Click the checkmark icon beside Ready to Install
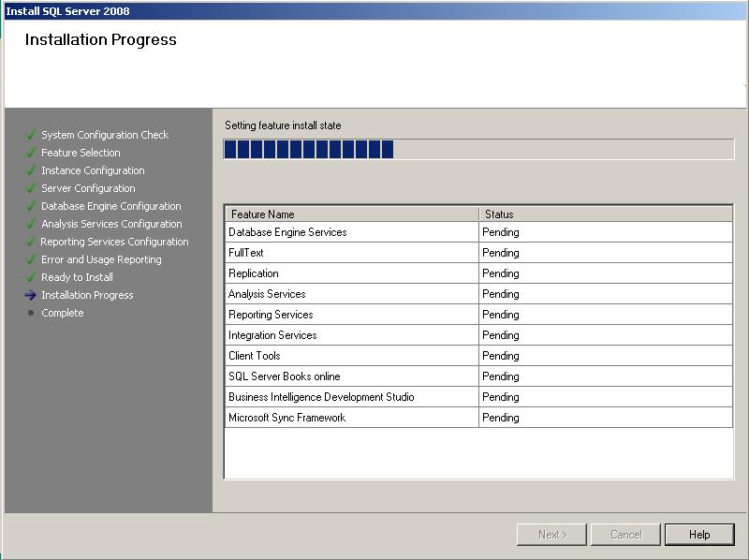This screenshot has height=560, width=749. [31, 277]
